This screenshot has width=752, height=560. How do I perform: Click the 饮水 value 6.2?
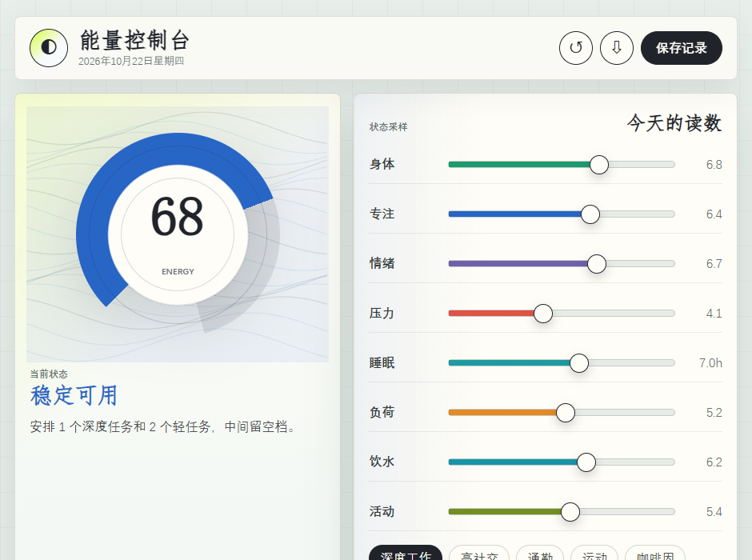click(x=714, y=462)
